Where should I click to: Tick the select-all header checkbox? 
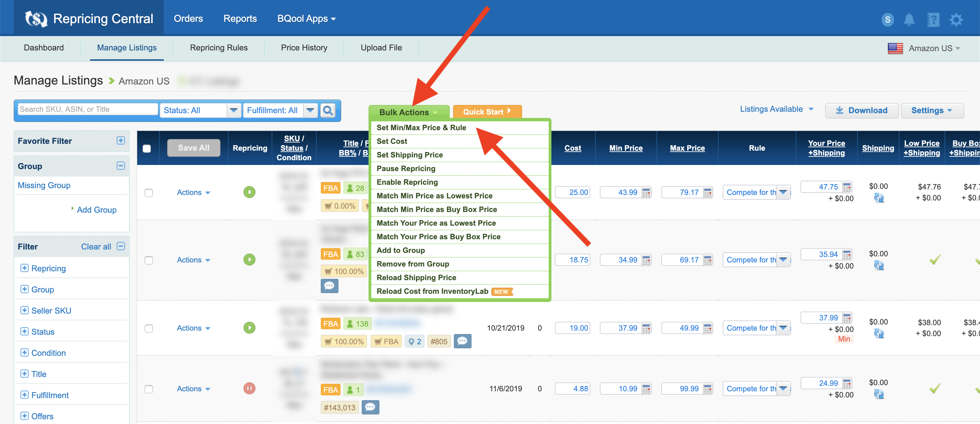point(146,149)
